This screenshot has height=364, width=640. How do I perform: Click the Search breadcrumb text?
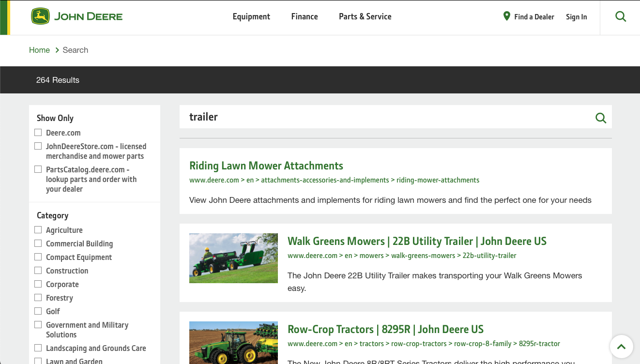(76, 50)
